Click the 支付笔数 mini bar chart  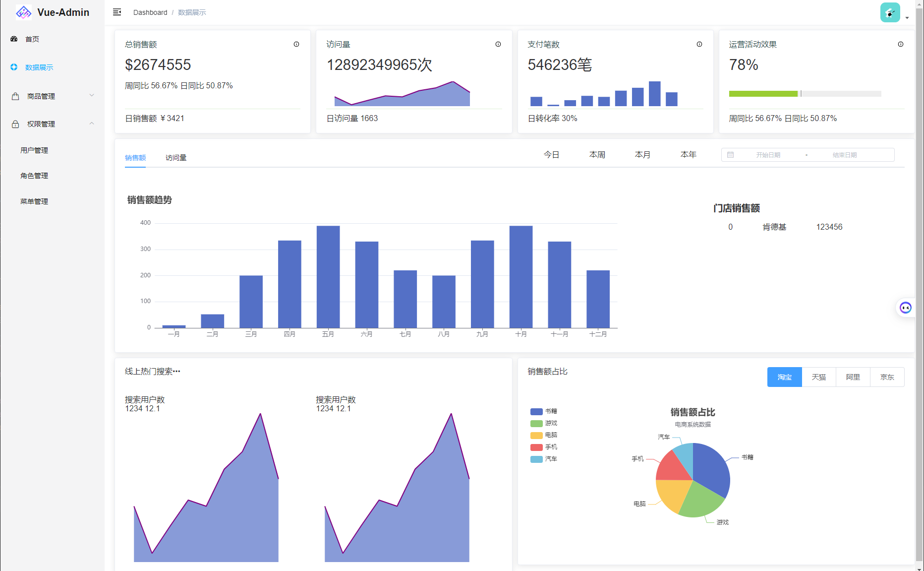tap(604, 94)
